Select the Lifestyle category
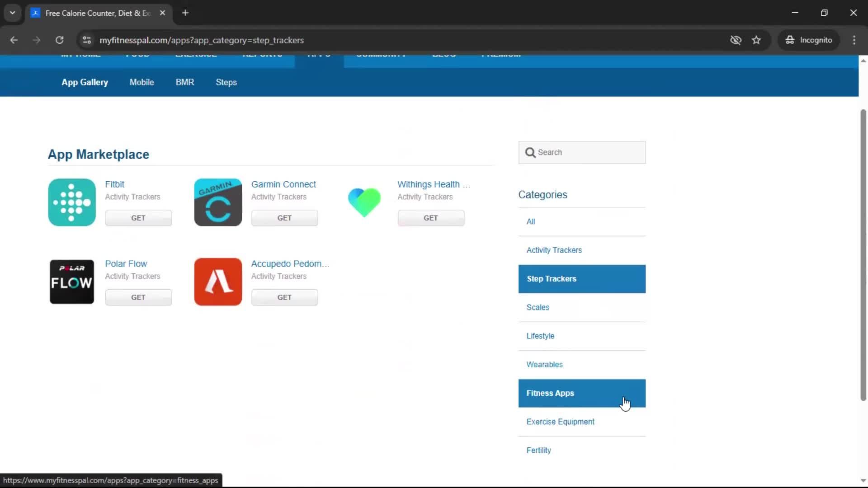This screenshot has height=488, width=868. pyautogui.click(x=582, y=336)
